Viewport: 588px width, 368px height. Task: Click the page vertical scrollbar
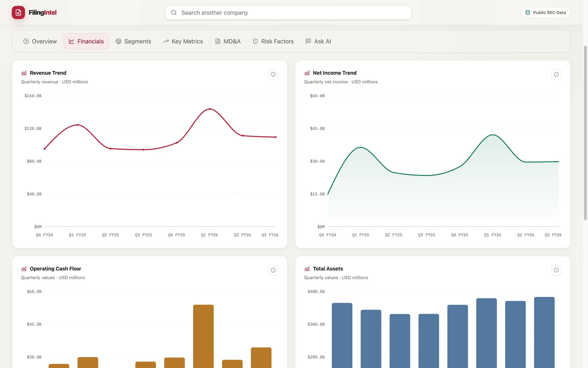(585, 132)
